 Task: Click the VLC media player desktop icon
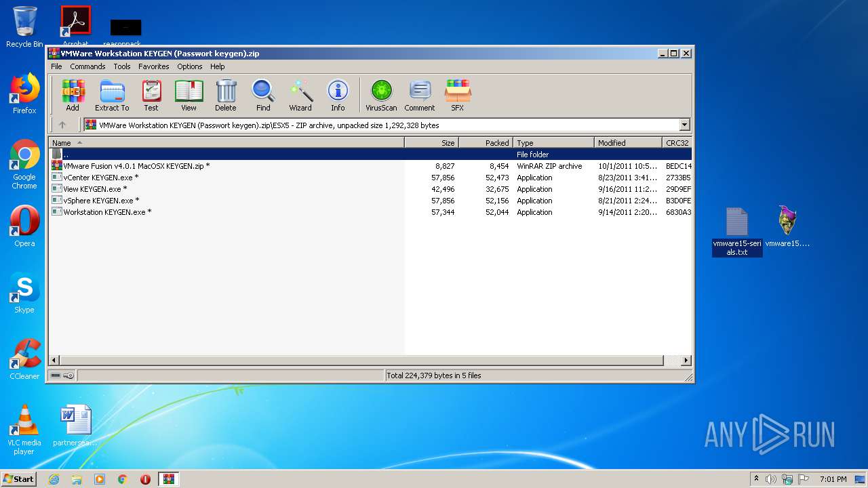pyautogui.click(x=24, y=430)
